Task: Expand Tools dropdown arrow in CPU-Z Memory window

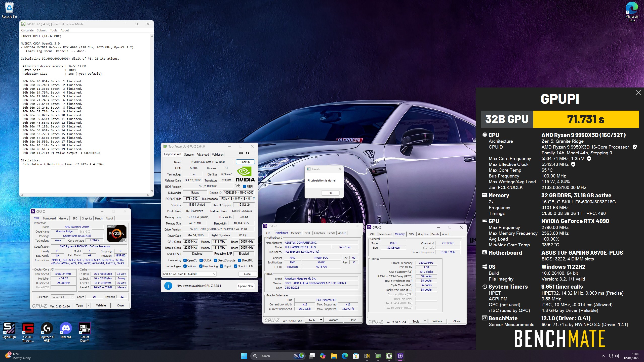Action: (425, 321)
